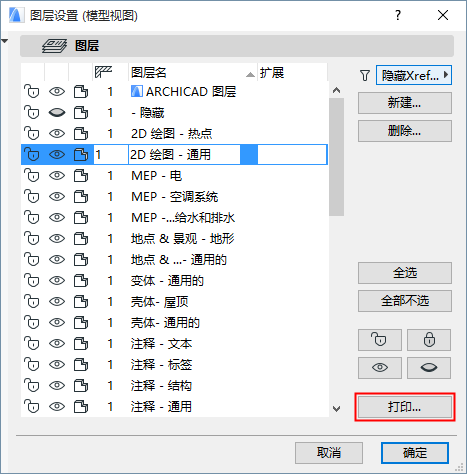Lock the MEP - 空调系统 layer
The height and width of the screenshot is (474, 467).
click(x=32, y=196)
